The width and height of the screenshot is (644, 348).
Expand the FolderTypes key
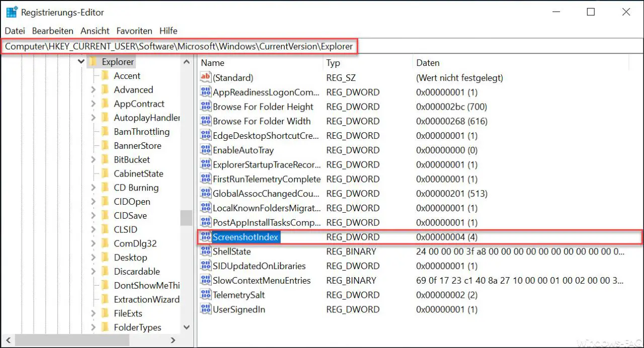(x=93, y=327)
